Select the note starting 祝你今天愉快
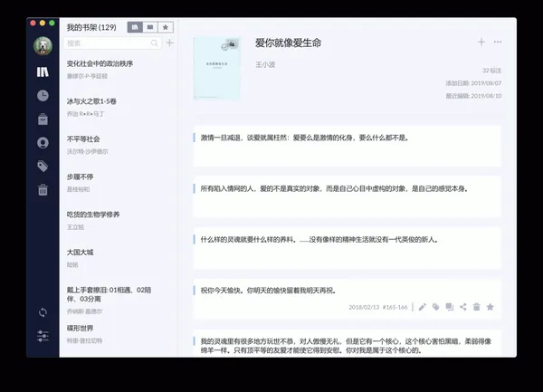The image size is (543, 392). (x=347, y=299)
